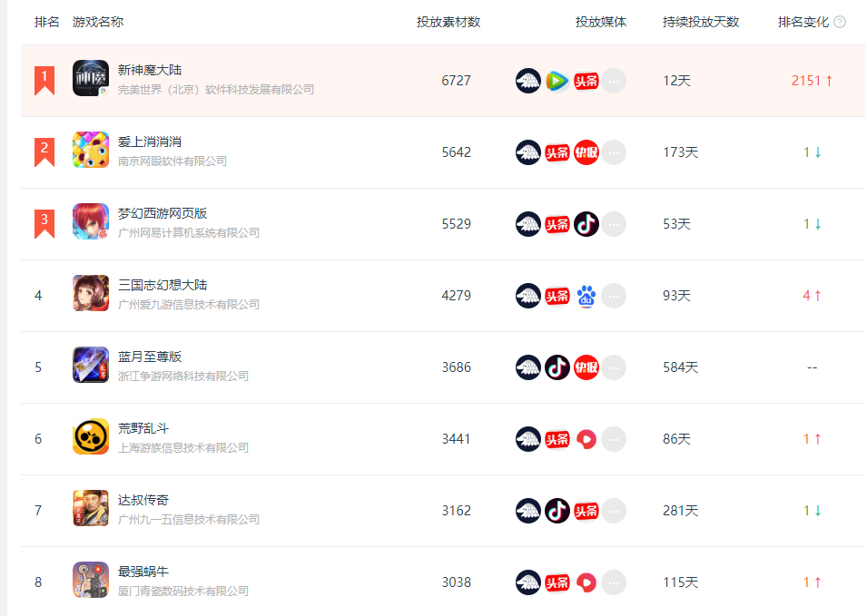This screenshot has width=867, height=616.
Task: Click the 持续投放天数 column header
Action: click(701, 22)
